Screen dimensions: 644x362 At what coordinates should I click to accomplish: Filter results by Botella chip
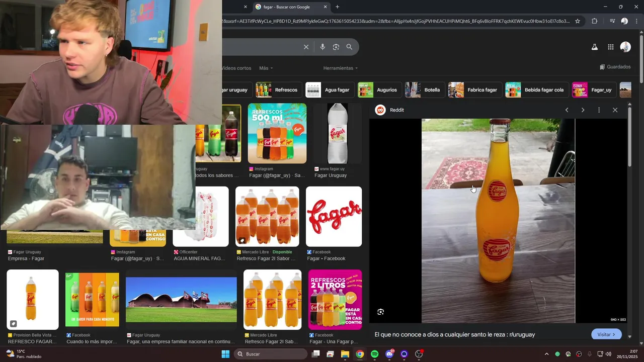[x=424, y=90]
